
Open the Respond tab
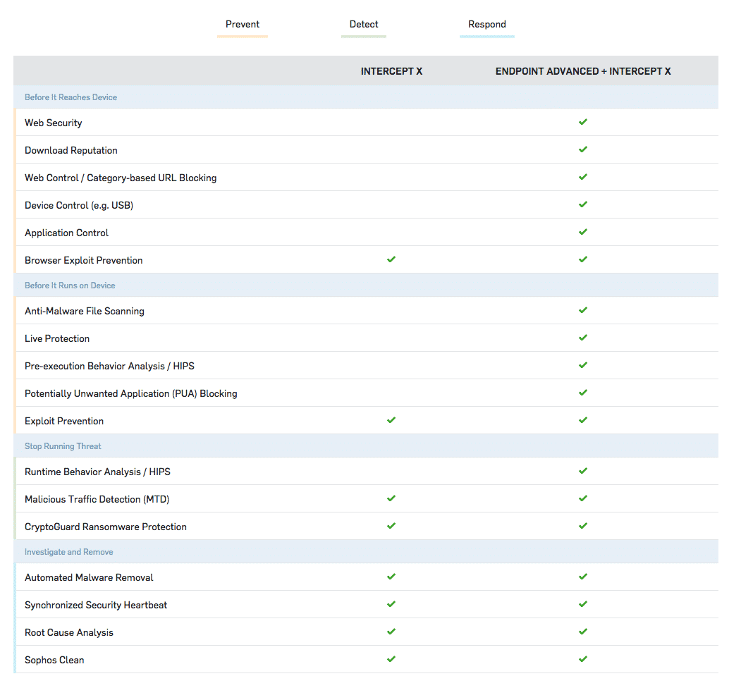click(x=486, y=25)
